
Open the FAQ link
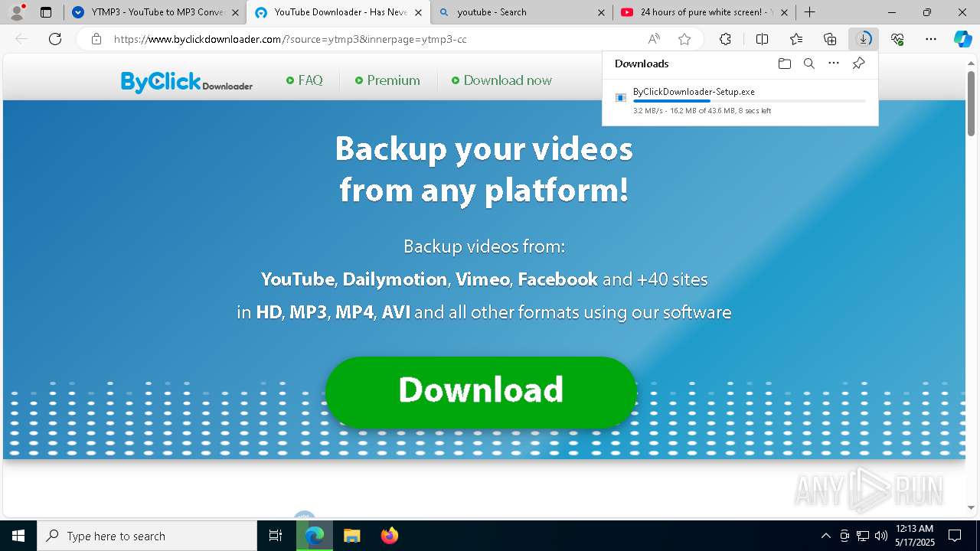pyautogui.click(x=305, y=80)
